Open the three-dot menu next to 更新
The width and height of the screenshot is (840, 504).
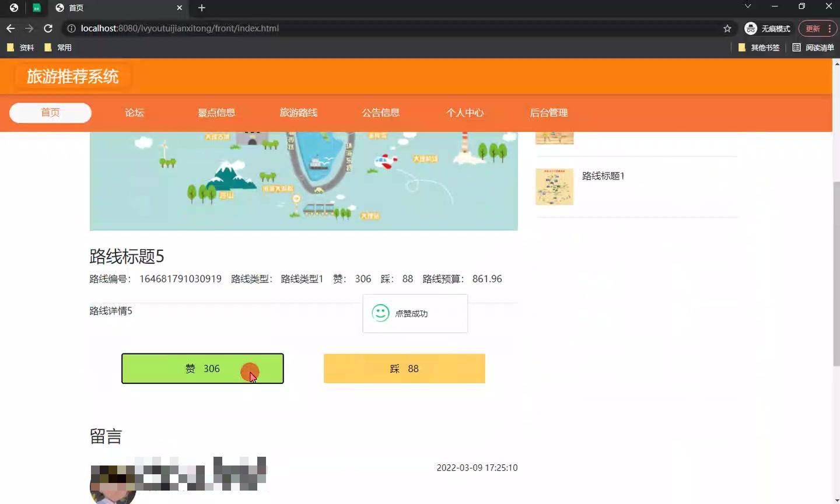[829, 29]
